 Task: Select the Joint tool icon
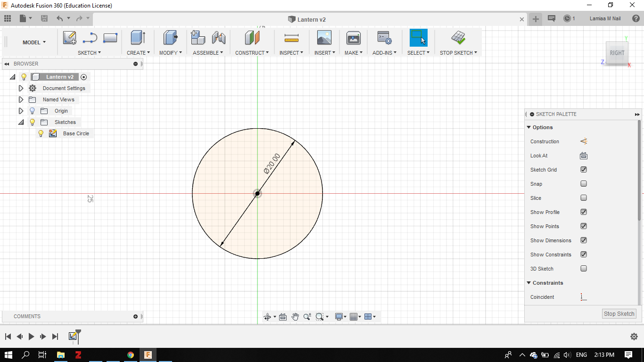click(x=218, y=38)
